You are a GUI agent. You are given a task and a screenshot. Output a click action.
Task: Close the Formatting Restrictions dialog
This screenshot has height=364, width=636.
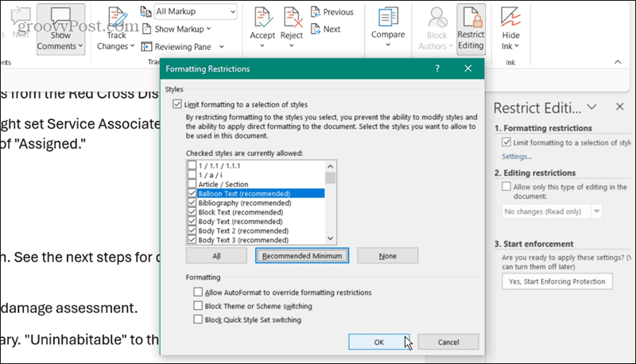tap(468, 68)
